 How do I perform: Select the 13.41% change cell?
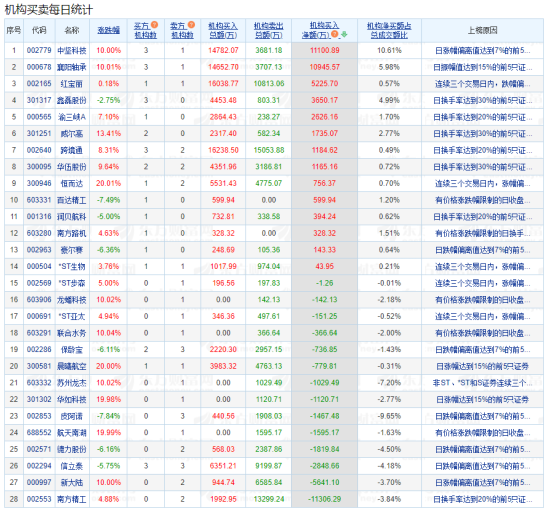pos(109,134)
